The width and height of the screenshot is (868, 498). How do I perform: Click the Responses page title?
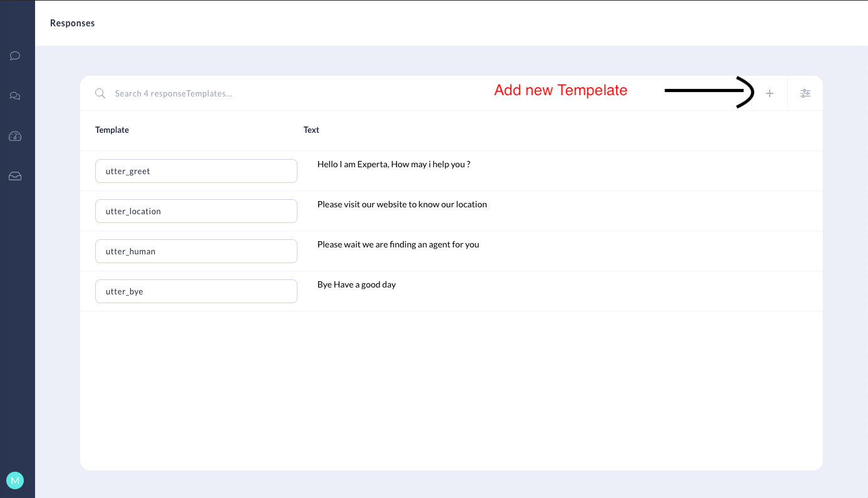(72, 23)
